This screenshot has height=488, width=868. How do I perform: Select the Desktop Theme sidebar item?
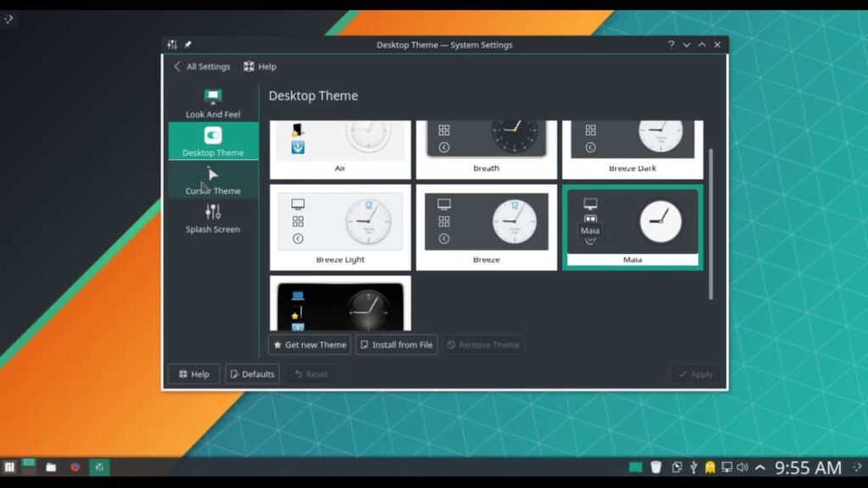tap(213, 141)
